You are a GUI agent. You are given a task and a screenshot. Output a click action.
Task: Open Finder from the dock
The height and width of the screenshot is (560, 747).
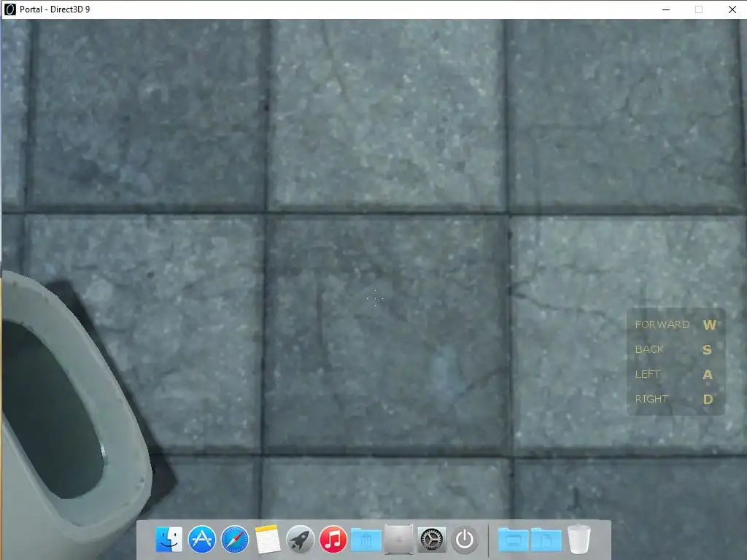point(169,540)
